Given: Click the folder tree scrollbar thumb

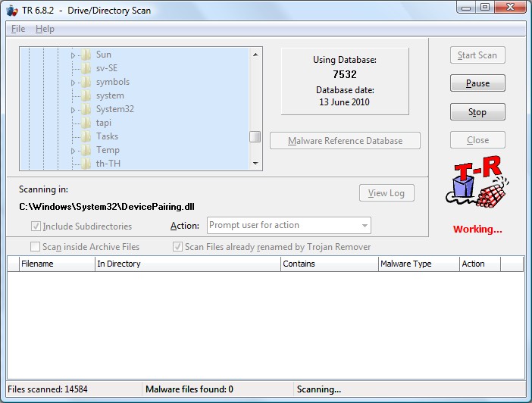Looking at the screenshot, I should tap(255, 136).
